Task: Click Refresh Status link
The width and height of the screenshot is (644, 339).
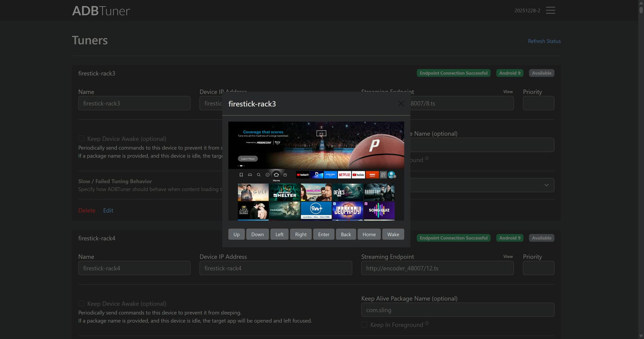Action: tap(544, 41)
